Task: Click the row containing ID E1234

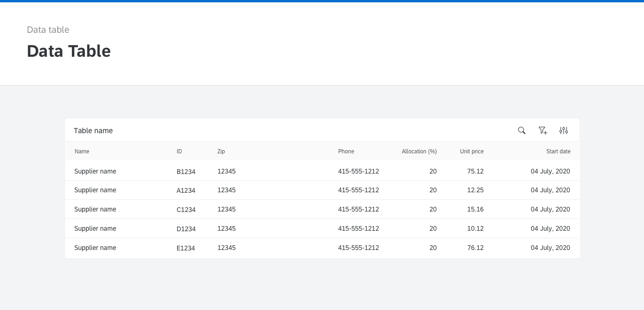Action: pos(186,248)
